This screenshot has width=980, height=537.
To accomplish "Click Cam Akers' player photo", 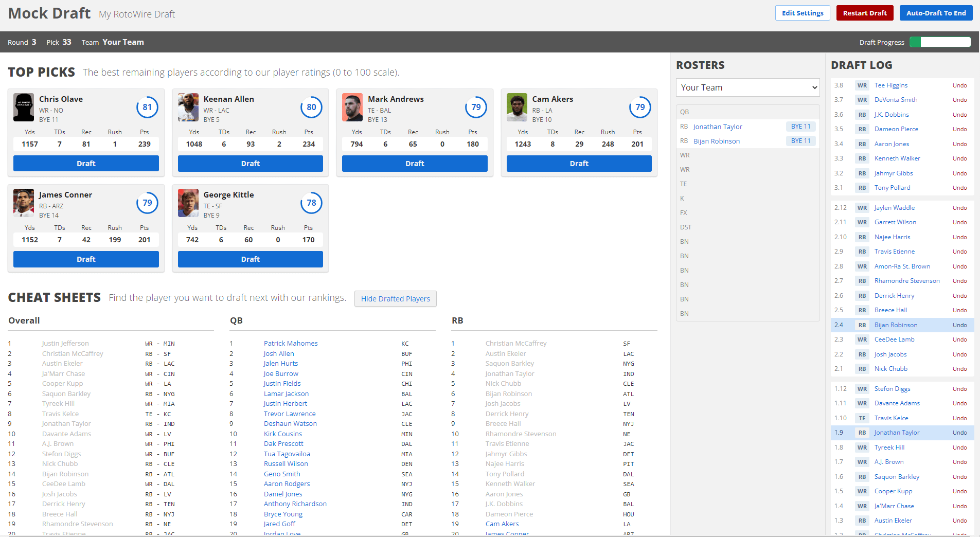I will click(517, 107).
